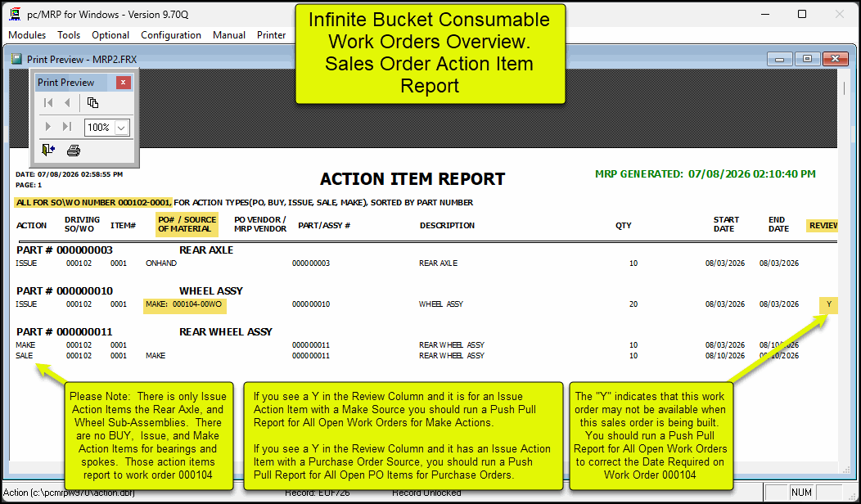The image size is (861, 504).
Task: Click the 'ALL FOR SO\WO NUMBER 000102-0001' text
Action: tap(93, 203)
